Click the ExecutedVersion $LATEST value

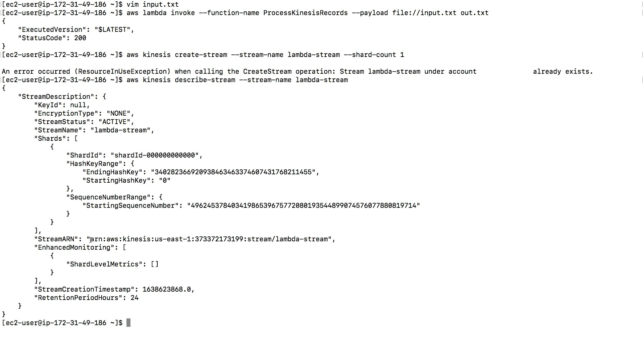point(112,29)
